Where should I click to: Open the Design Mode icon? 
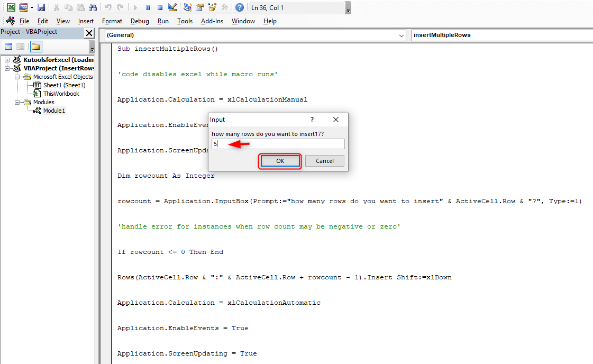[172, 7]
